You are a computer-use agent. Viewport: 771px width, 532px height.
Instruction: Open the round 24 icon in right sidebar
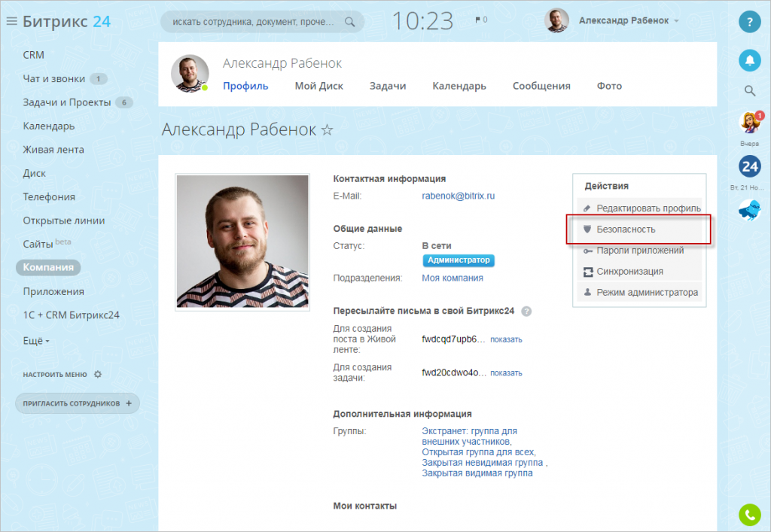point(749,166)
